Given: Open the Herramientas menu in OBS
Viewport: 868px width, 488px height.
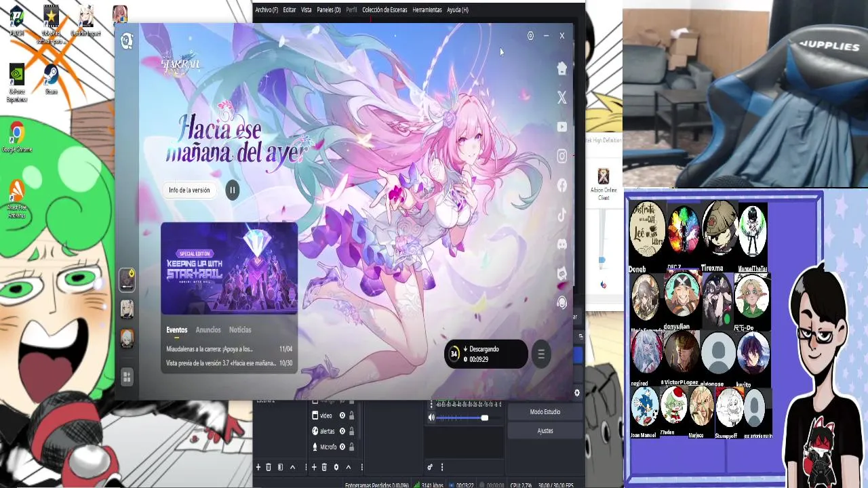Looking at the screenshot, I should (x=427, y=10).
